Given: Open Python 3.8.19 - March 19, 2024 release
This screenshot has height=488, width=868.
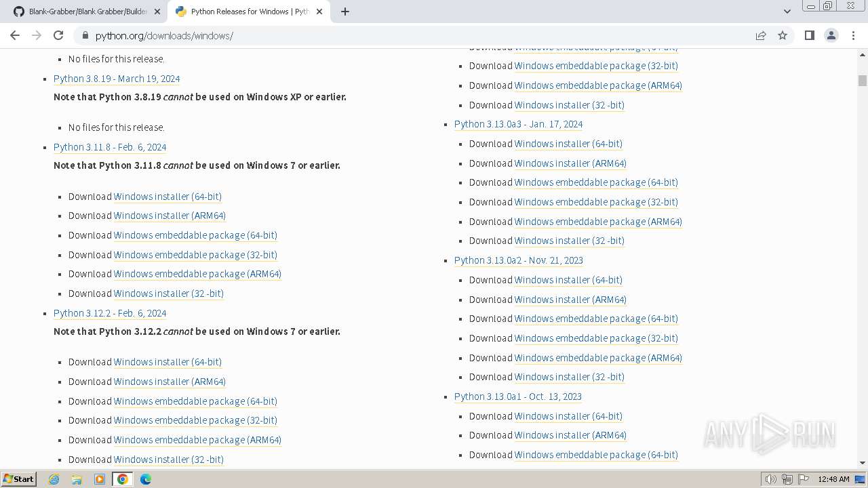Looking at the screenshot, I should [117, 79].
